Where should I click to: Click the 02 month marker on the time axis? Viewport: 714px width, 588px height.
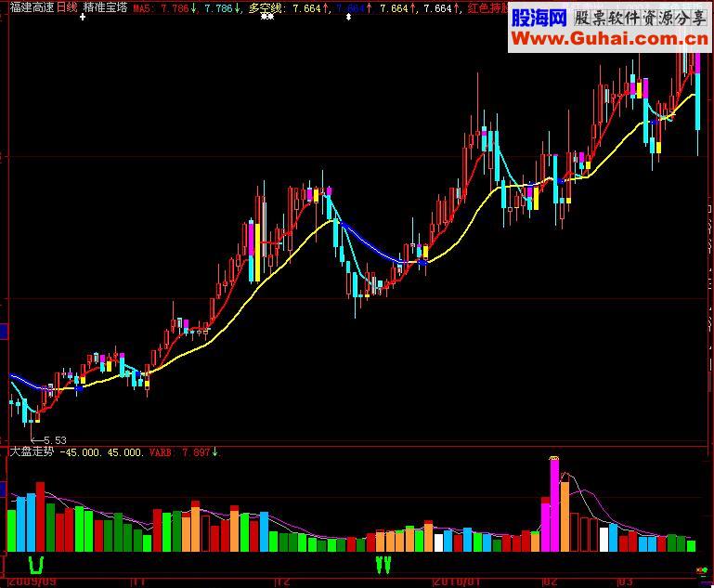coord(550,582)
